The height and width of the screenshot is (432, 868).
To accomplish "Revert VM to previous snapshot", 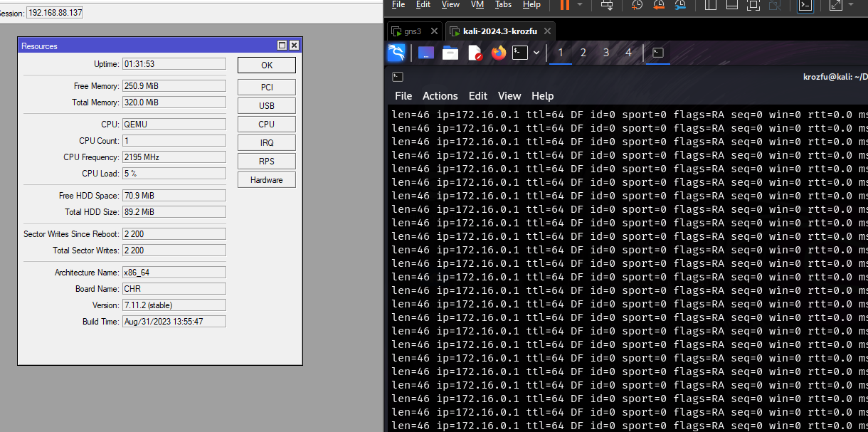I will tap(659, 5).
